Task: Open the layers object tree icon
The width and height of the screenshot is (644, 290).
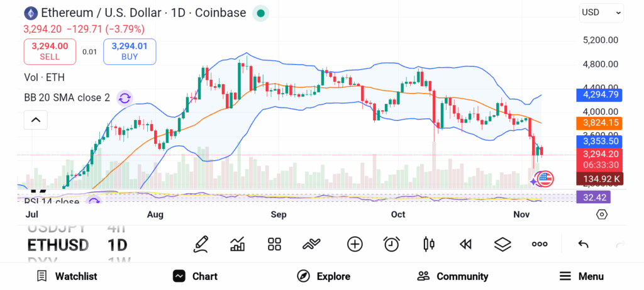Action: point(502,244)
